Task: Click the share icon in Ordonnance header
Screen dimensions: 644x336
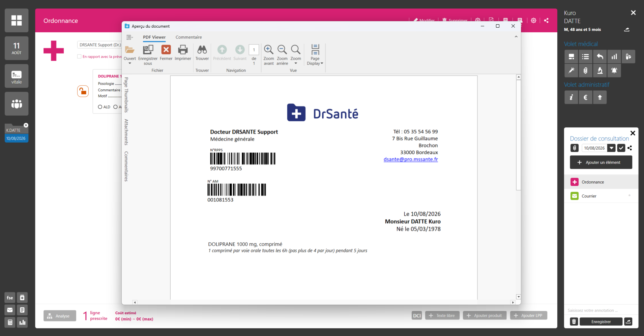Action: [x=546, y=21]
